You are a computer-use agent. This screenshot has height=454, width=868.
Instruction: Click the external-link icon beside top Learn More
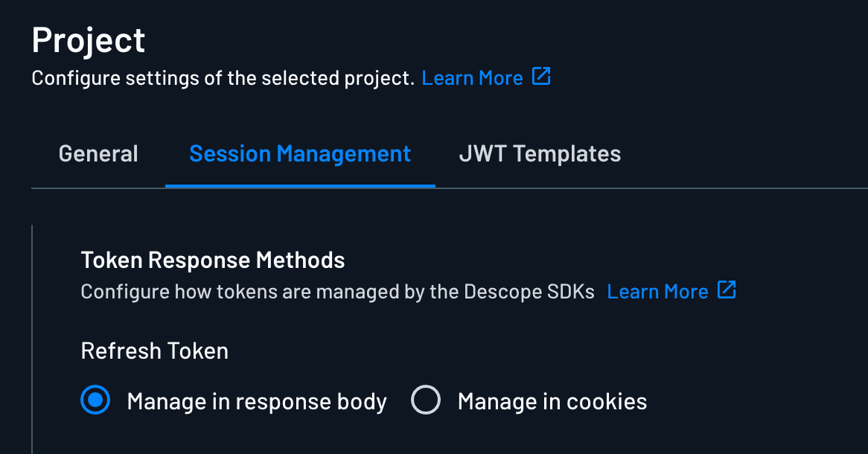point(542,77)
